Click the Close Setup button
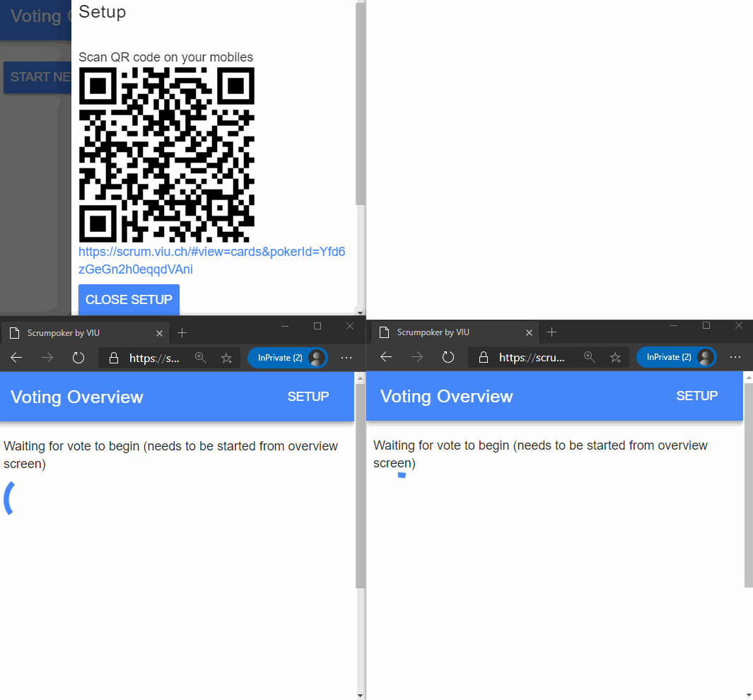This screenshot has height=700, width=753. pos(129,300)
